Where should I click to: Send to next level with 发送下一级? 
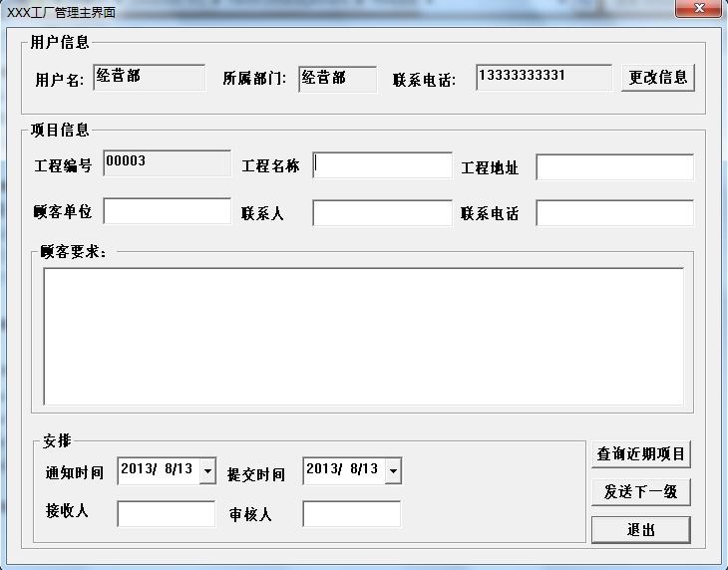point(640,491)
